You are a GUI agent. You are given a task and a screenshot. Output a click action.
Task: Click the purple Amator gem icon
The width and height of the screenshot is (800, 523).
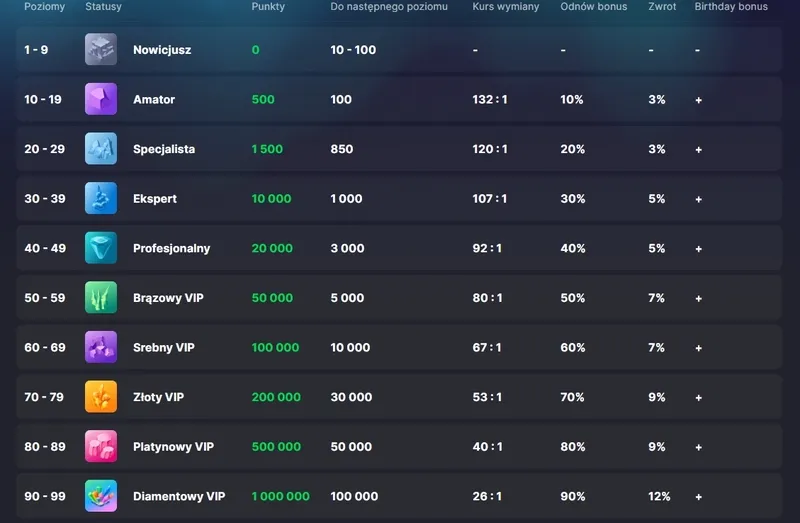[101, 100]
